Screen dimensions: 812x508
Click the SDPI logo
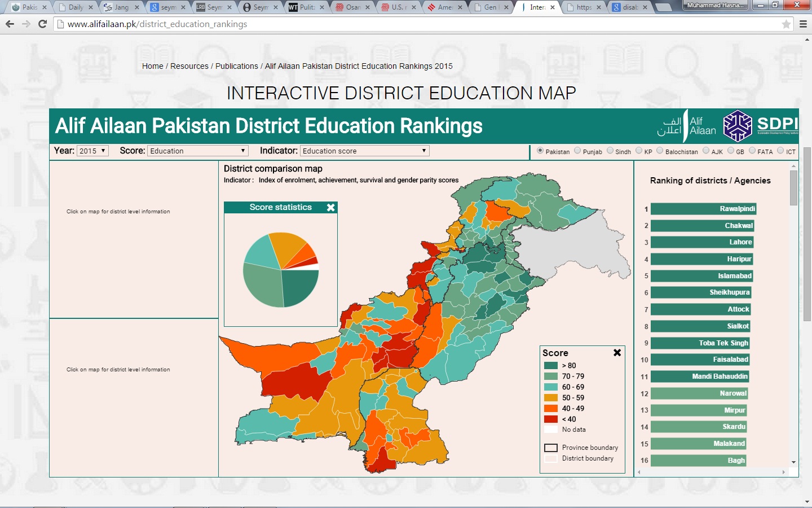click(761, 125)
